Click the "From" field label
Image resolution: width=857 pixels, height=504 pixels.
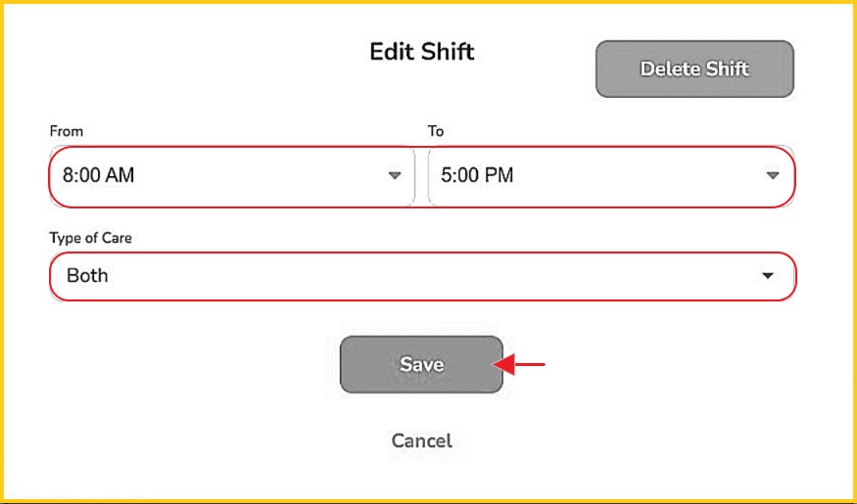[66, 131]
